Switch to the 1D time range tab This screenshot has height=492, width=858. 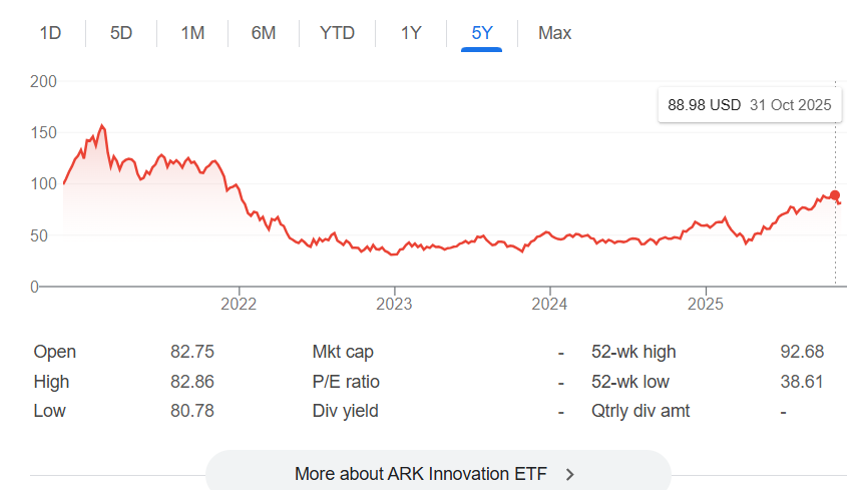coord(50,33)
